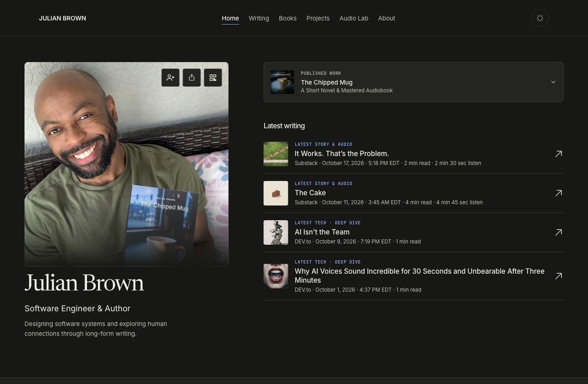Click the PUBLISHED WORK label

(x=321, y=73)
